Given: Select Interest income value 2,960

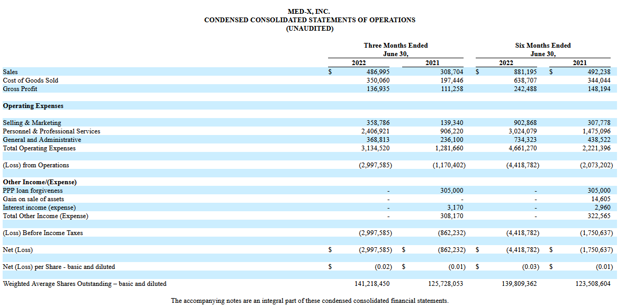Looking at the screenshot, I should 602,208.
